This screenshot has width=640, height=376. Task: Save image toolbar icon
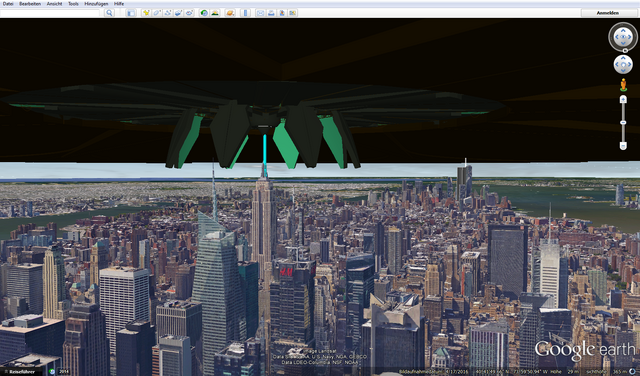point(282,13)
